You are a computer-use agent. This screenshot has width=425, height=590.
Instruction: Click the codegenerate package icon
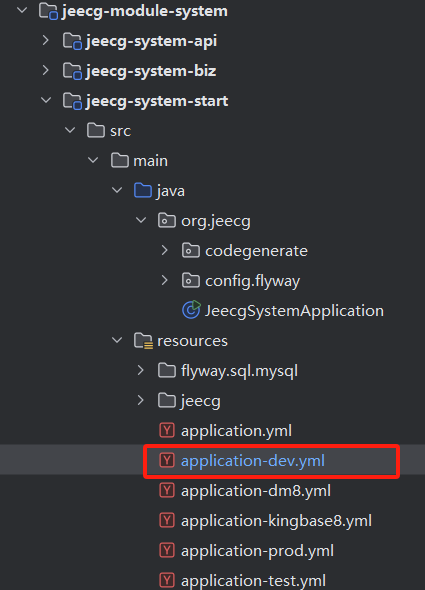191,250
